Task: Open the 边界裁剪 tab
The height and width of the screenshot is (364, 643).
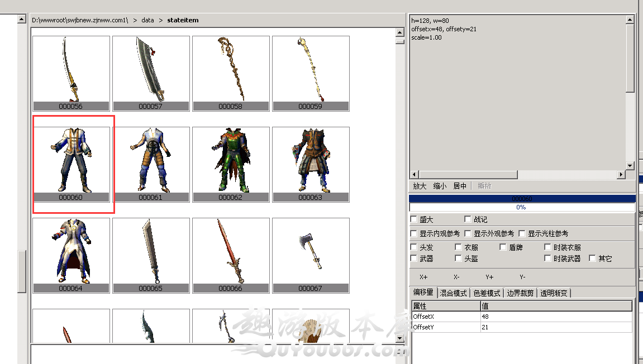Action: tap(520, 293)
